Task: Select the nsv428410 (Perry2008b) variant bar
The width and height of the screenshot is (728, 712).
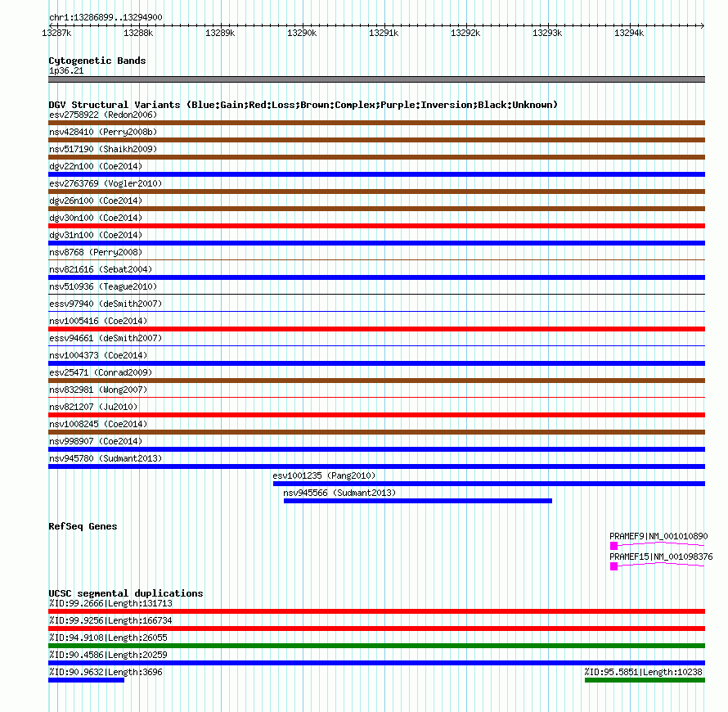Action: [x=376, y=140]
